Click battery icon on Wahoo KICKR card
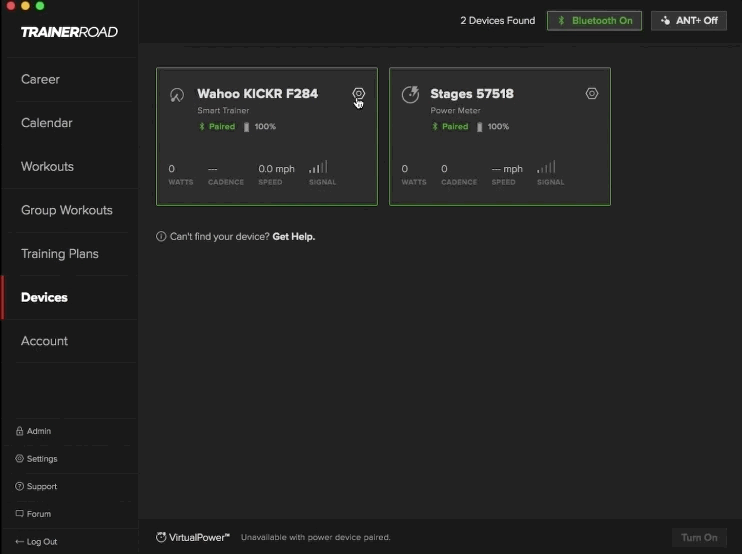 click(x=246, y=127)
